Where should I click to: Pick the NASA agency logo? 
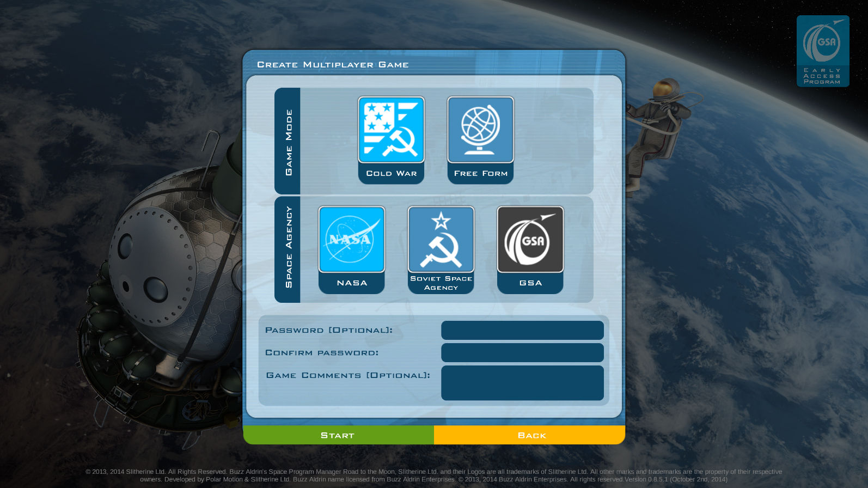[x=352, y=239]
